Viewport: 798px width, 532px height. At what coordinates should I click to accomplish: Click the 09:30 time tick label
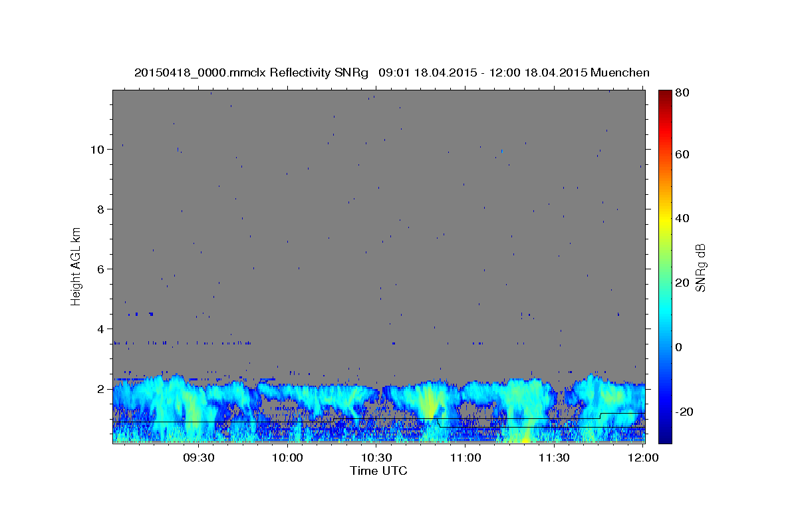tap(199, 458)
